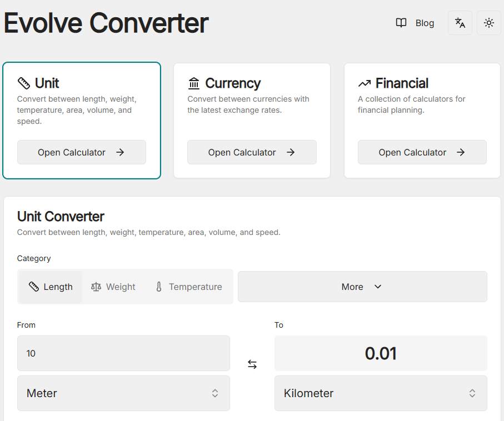Switch to the Temperature category
504x421 pixels.
coord(188,287)
